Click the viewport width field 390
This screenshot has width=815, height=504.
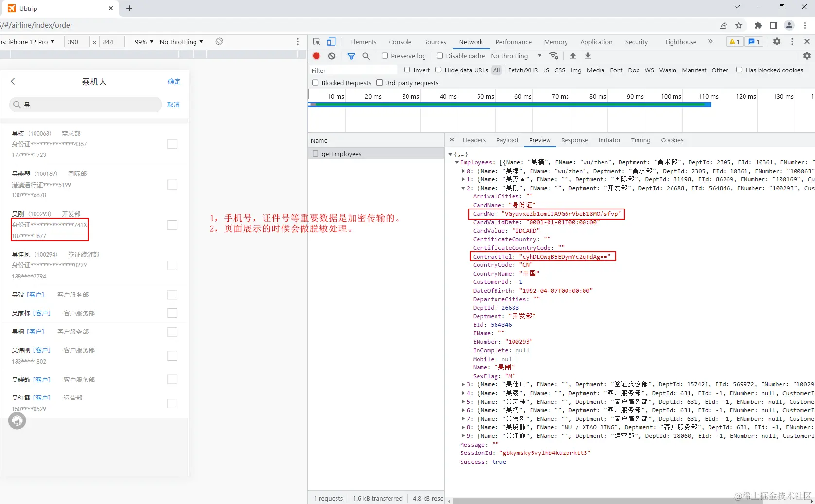[77, 42]
